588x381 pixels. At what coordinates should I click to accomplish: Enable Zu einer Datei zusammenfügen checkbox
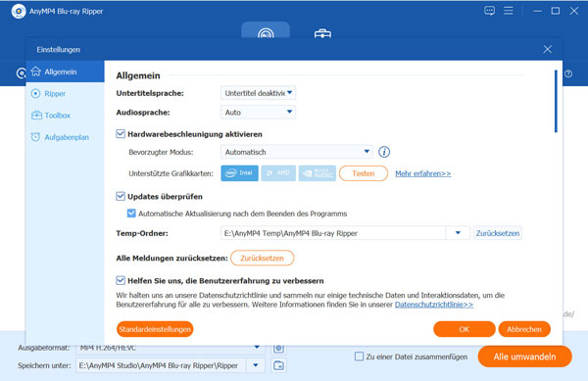[x=359, y=357]
